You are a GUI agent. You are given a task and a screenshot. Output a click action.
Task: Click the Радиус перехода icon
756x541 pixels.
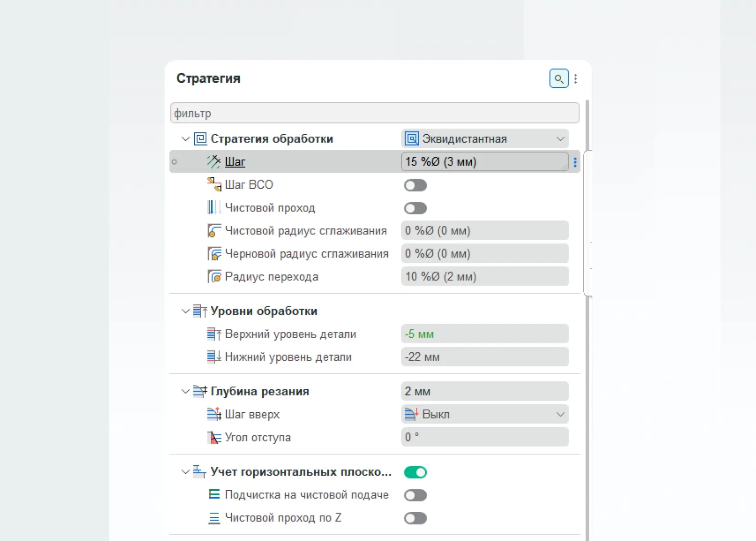214,276
